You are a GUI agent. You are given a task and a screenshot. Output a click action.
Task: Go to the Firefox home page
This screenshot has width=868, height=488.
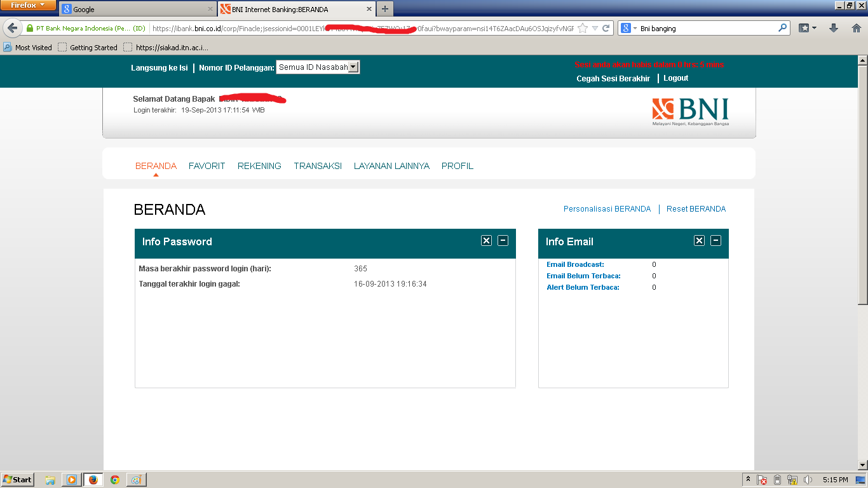[x=857, y=29]
